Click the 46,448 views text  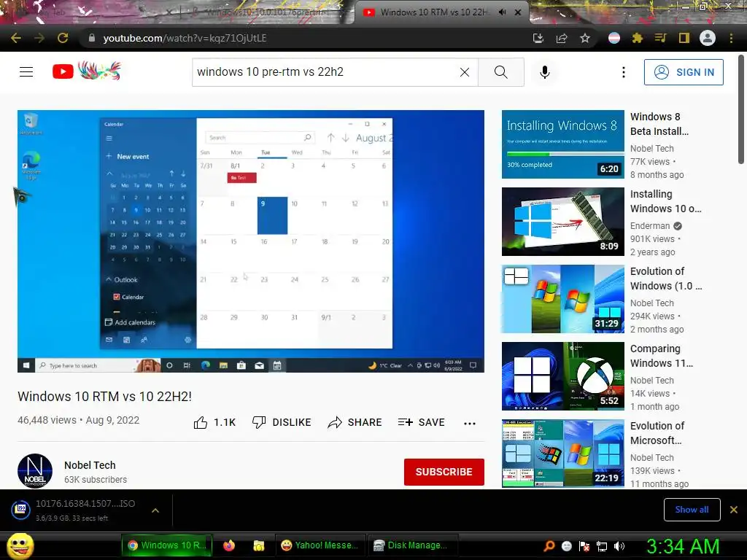[47, 420]
